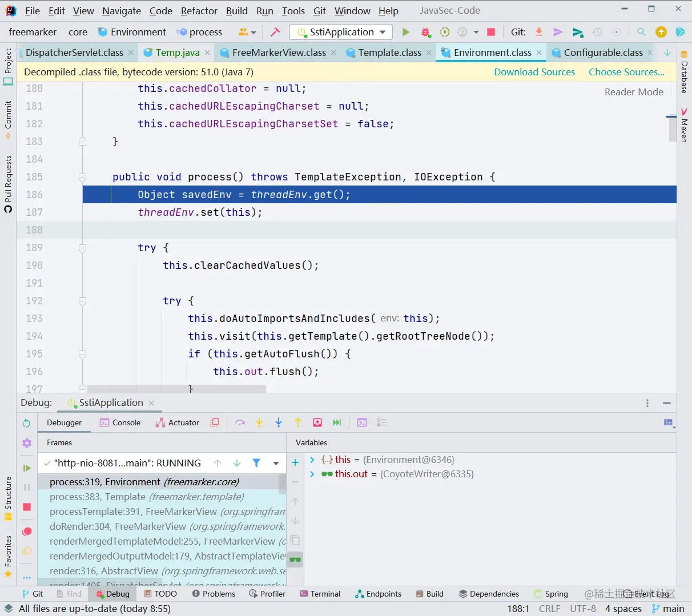The image size is (692, 616).
Task: Switch to Temp.java editor tab
Action: coord(178,53)
